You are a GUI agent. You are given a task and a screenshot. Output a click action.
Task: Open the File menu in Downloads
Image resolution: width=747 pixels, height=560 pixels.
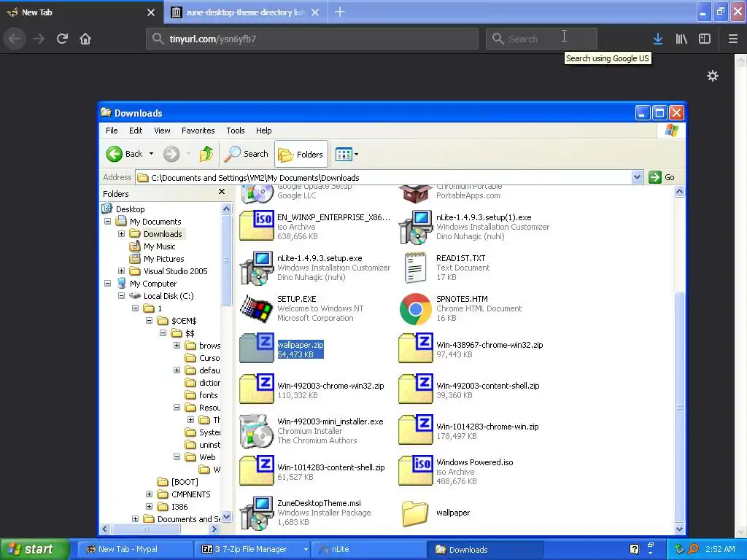pyautogui.click(x=112, y=131)
